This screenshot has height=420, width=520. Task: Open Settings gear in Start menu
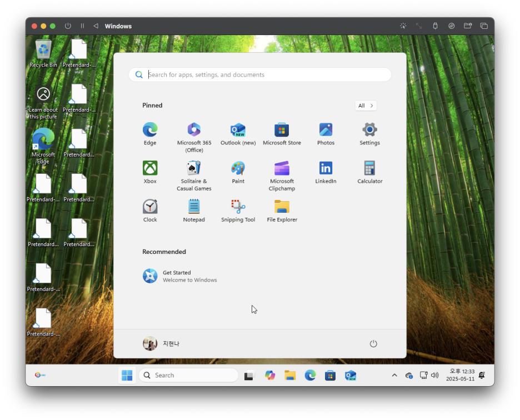click(x=369, y=134)
